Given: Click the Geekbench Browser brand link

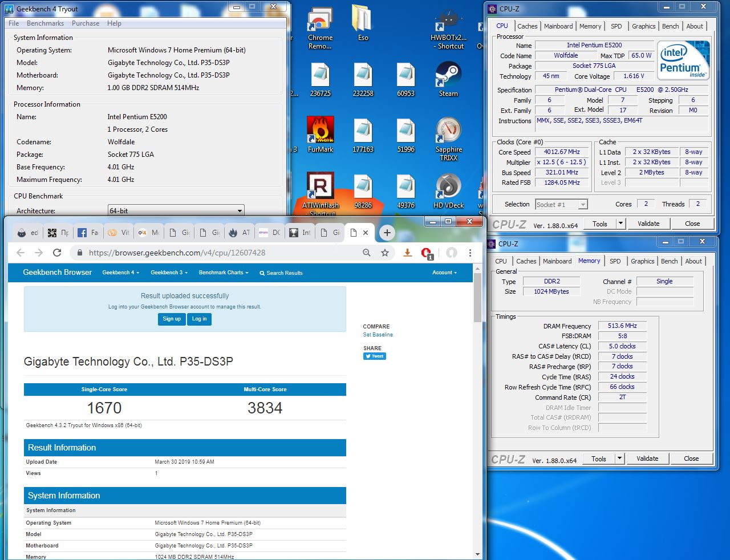Looking at the screenshot, I should [57, 272].
